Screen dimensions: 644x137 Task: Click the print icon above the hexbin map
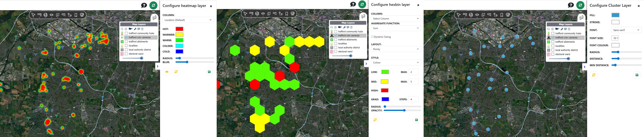tap(293, 14)
